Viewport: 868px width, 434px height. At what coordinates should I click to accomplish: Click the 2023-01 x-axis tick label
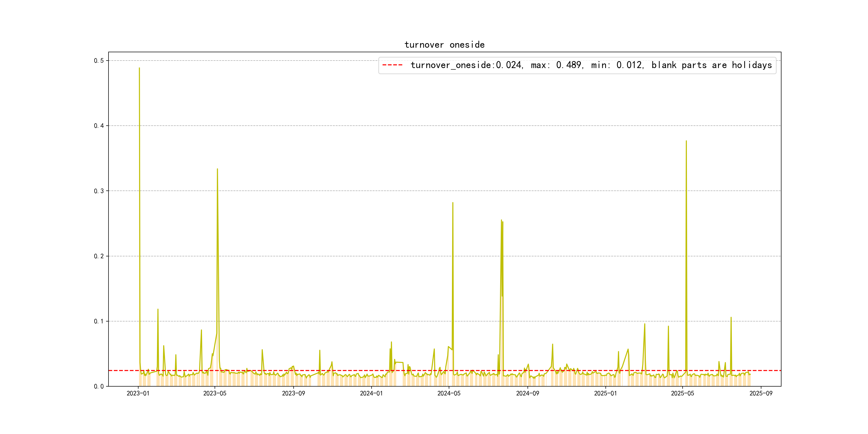click(138, 393)
